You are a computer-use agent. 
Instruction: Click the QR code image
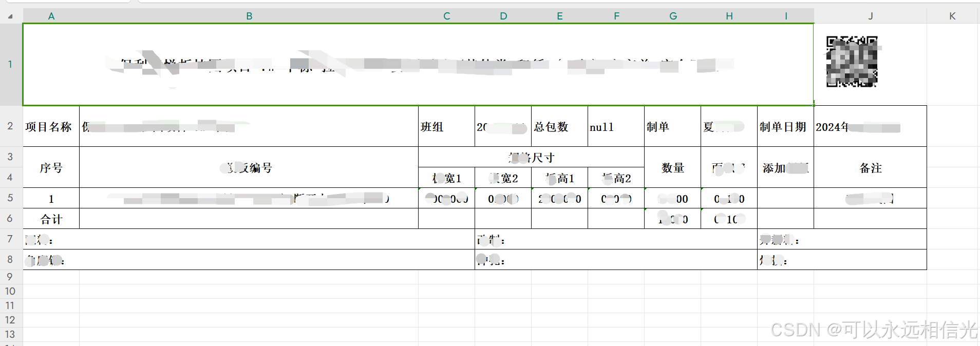852,62
